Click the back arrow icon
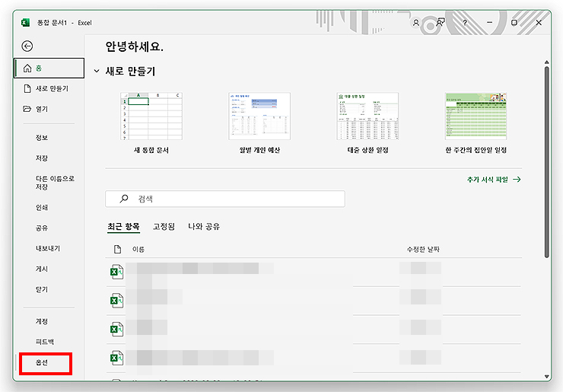 pyautogui.click(x=27, y=46)
